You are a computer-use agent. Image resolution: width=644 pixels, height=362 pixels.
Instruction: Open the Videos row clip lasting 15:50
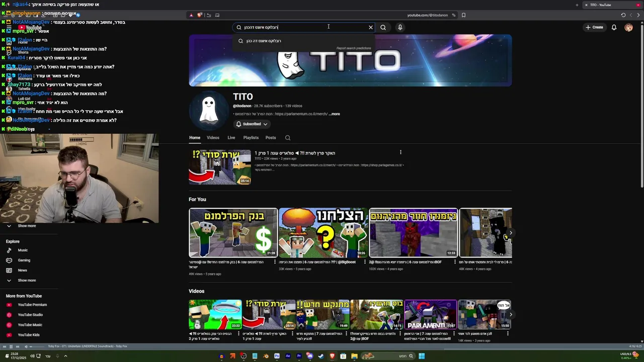pos(485,315)
